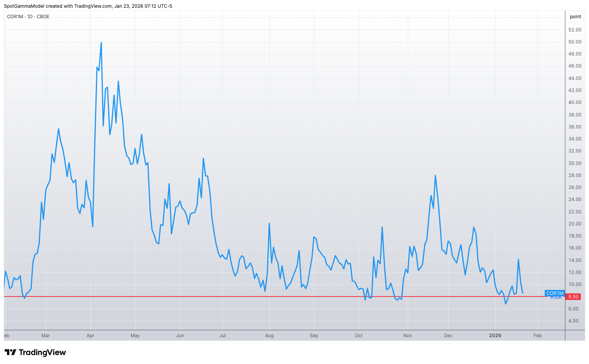The image size is (589, 364).
Task: Click the 20.00 value on price scale
Action: coord(575,224)
